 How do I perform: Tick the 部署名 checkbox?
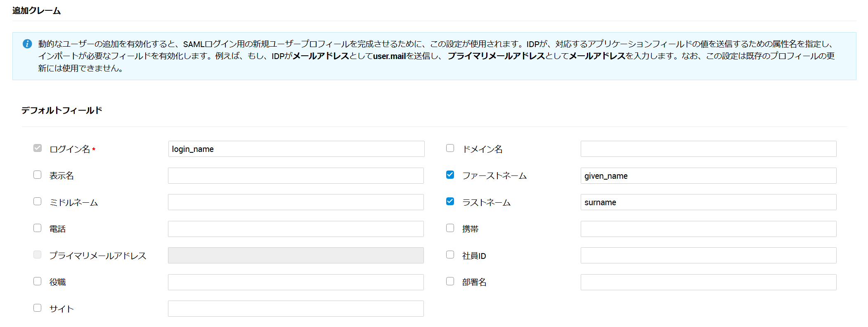tap(450, 281)
